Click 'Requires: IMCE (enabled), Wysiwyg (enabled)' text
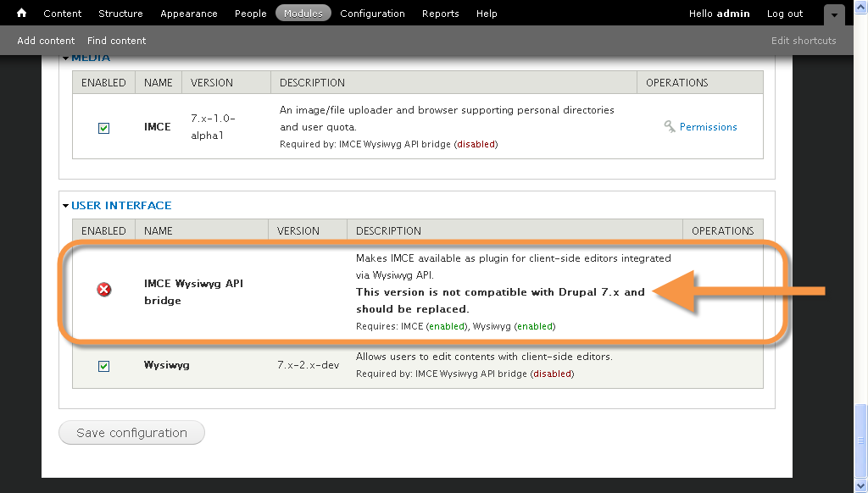Viewport: 868px width, 493px height. tap(455, 326)
